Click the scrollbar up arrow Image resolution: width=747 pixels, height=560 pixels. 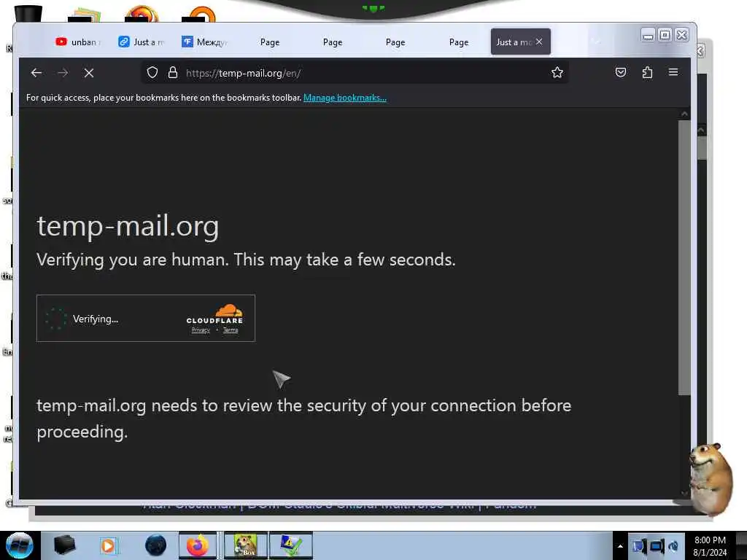pos(684,114)
